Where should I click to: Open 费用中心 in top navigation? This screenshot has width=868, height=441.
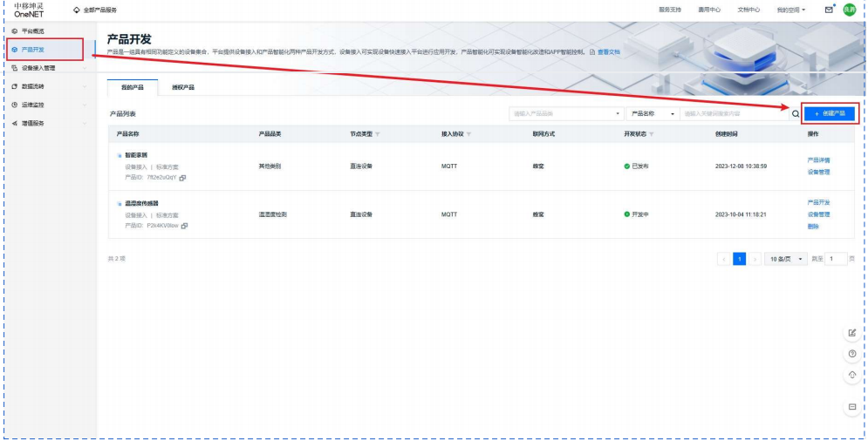(x=709, y=10)
